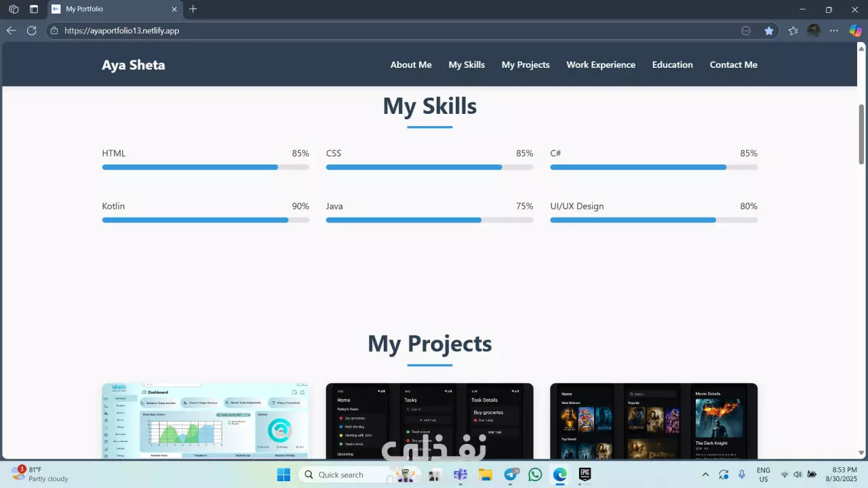
Task: Click the My Projects heading
Action: [x=430, y=344]
